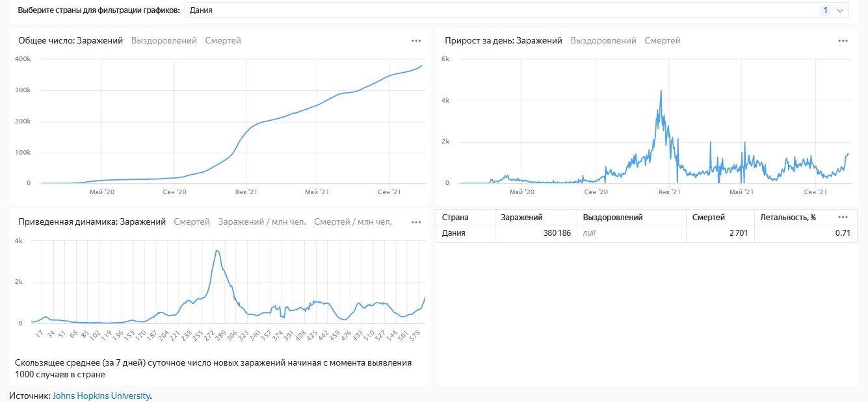Select Общее число: Заражений tab
The height and width of the screenshot is (402, 868).
[70, 41]
